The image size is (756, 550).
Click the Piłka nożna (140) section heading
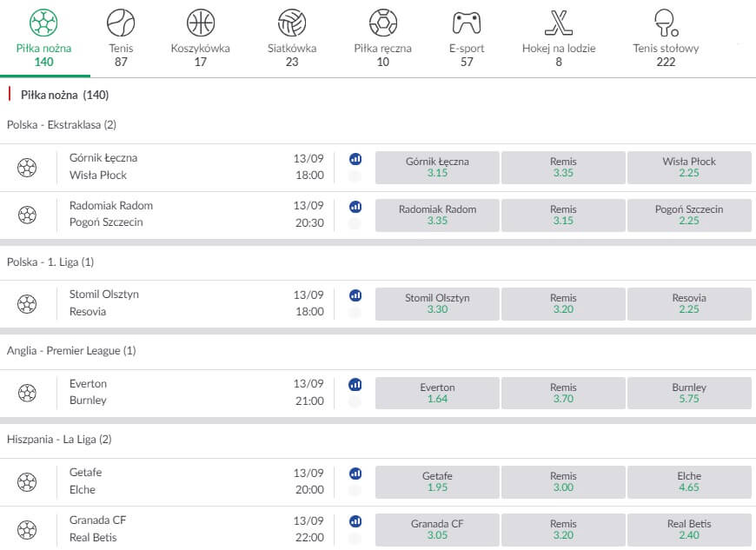(x=64, y=95)
